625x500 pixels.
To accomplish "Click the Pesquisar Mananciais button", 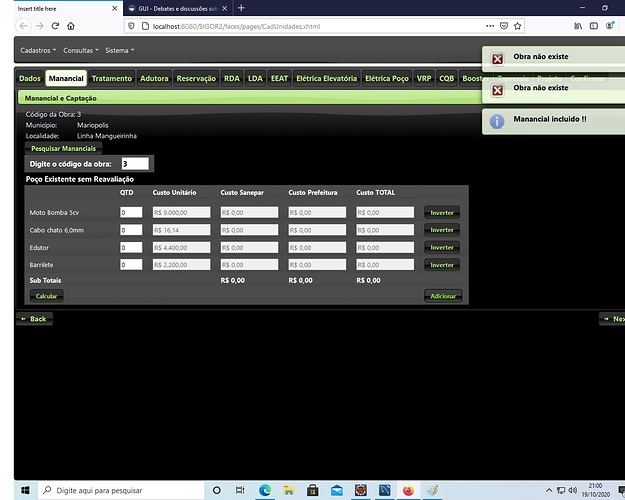I will click(63, 148).
